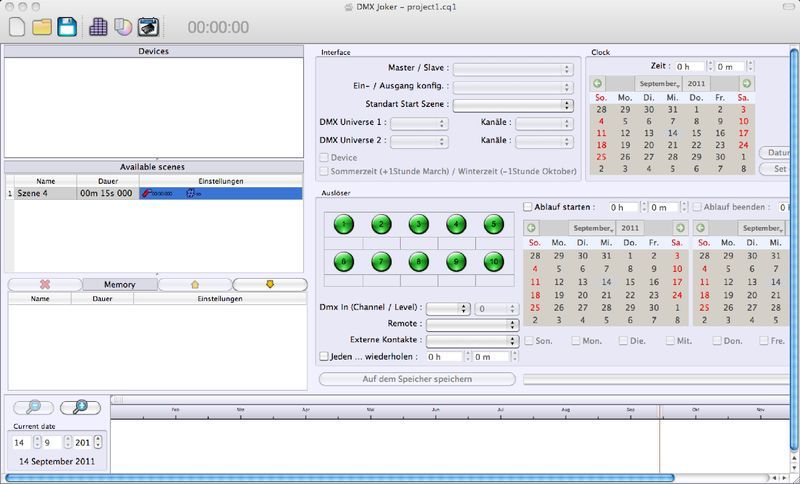Open the Master / Slave dropdown
Screen dimensions: 800x484
pos(513,69)
